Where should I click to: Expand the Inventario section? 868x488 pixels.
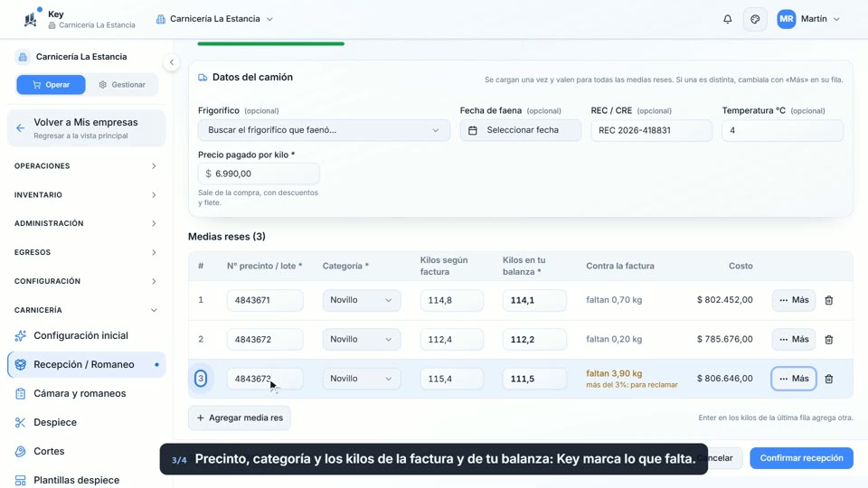[x=86, y=195]
